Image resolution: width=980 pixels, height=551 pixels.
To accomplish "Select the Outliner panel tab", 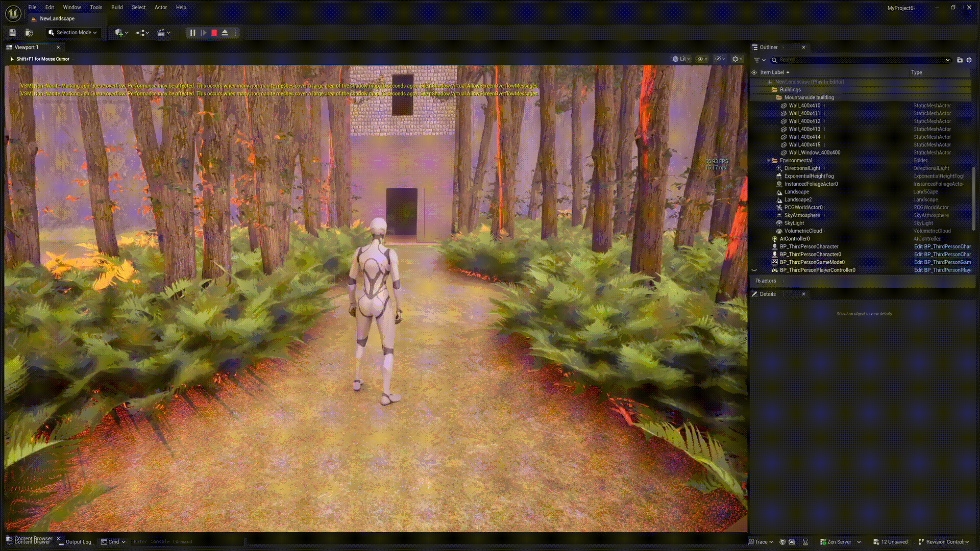I will pos(769,47).
